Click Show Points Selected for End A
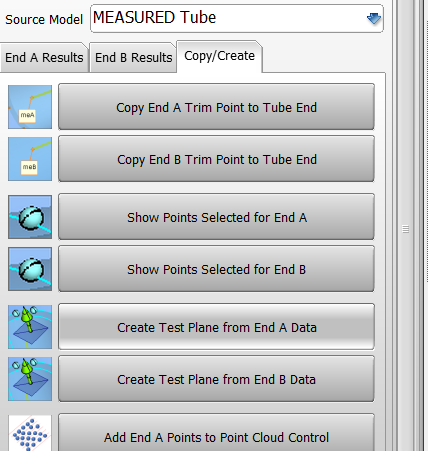 [216, 217]
